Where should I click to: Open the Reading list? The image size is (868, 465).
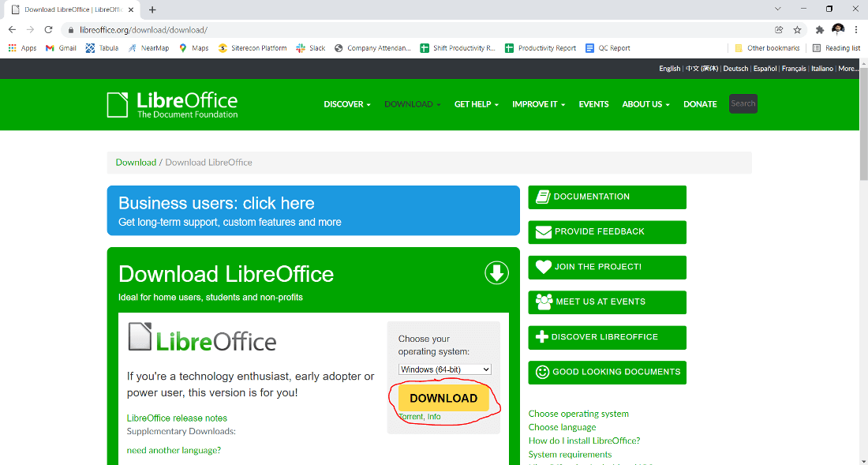point(836,48)
